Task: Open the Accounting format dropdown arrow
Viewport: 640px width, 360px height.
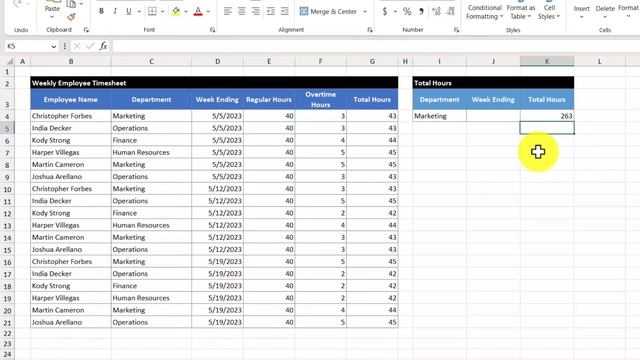Action: pos(395,12)
